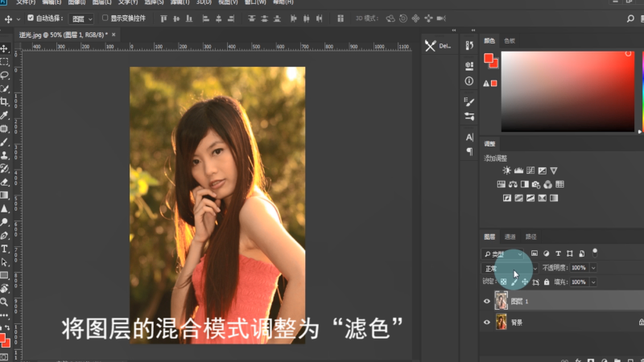The image size is (644, 362).
Task: Filter layers by pixel layers icon
Action: (535, 253)
